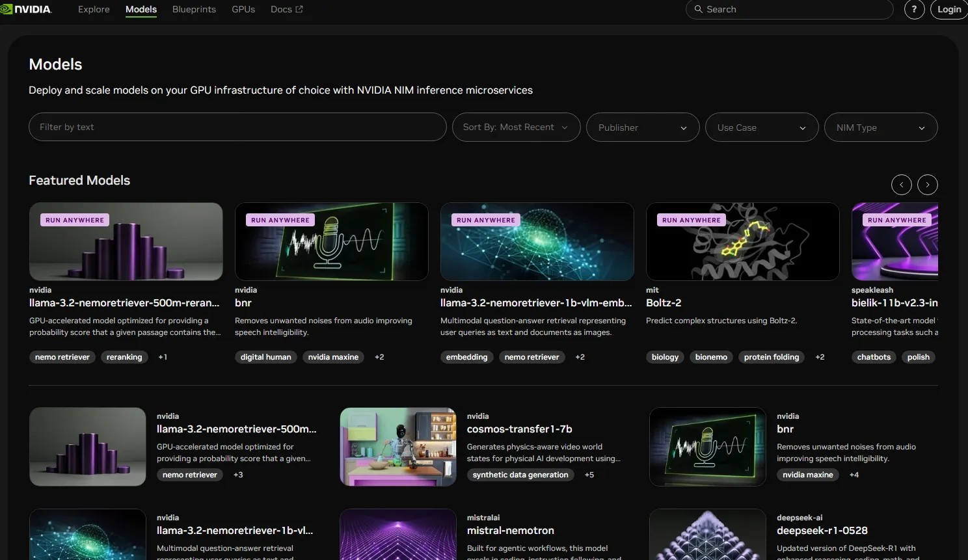The height and width of the screenshot is (560, 968).
Task: Open featured llama-3.2-nemoretriever-1b-vlm-embed thumbnail
Action: [537, 242]
